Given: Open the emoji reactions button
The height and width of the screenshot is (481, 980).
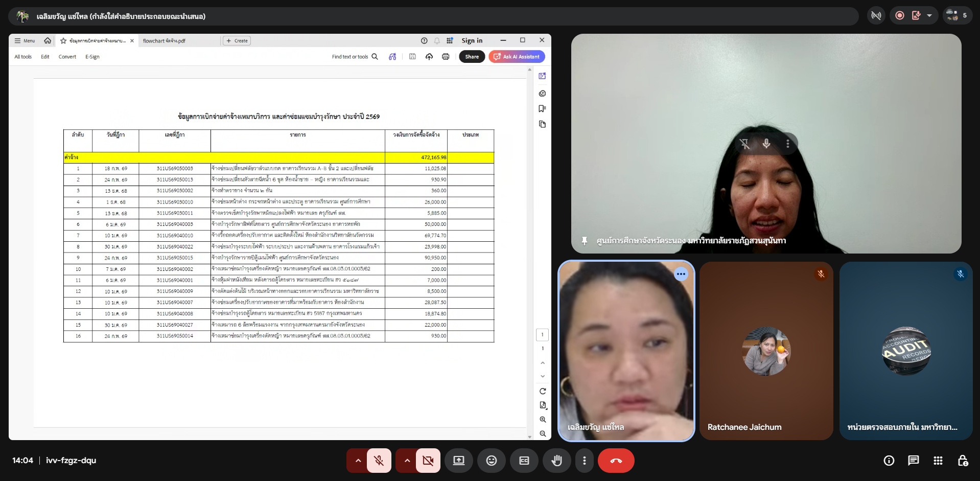Looking at the screenshot, I should pyautogui.click(x=491, y=461).
